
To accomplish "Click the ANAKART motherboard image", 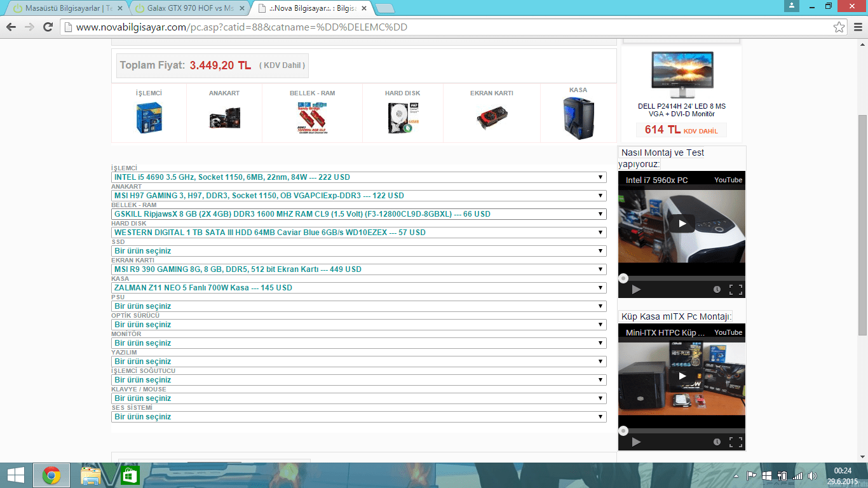I will [x=224, y=118].
